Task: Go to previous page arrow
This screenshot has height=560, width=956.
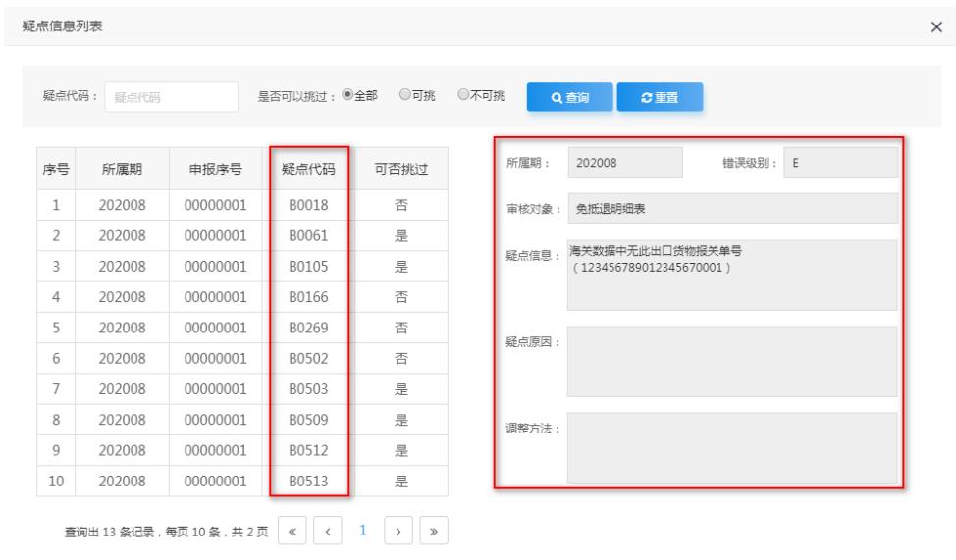Action: click(x=326, y=531)
